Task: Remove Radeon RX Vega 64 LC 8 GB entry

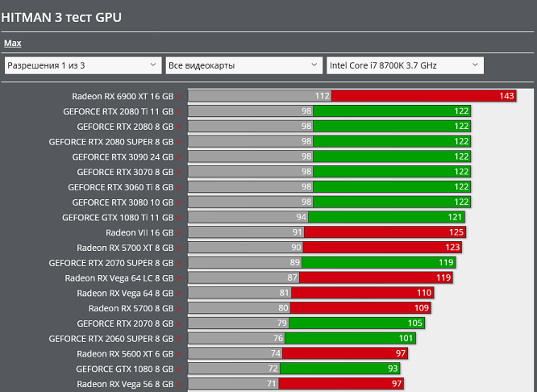Action: coord(179,278)
